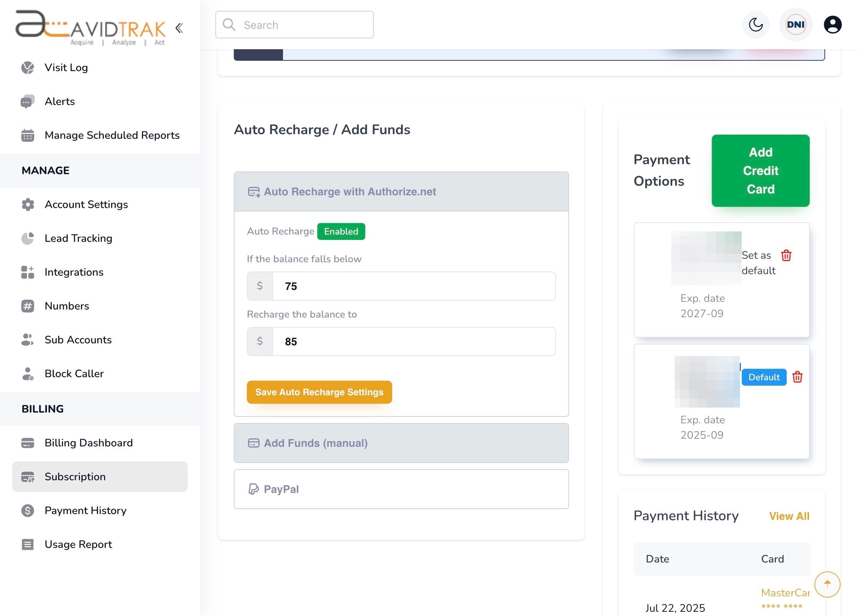Click the Block Caller icon

pyautogui.click(x=27, y=373)
